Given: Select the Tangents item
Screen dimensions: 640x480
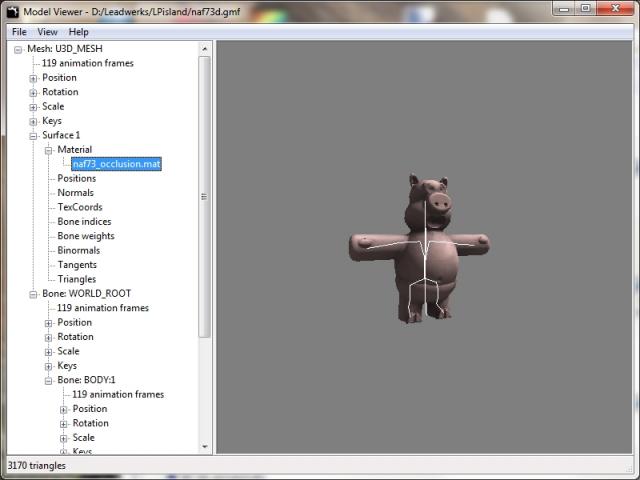Looking at the screenshot, I should [77, 265].
